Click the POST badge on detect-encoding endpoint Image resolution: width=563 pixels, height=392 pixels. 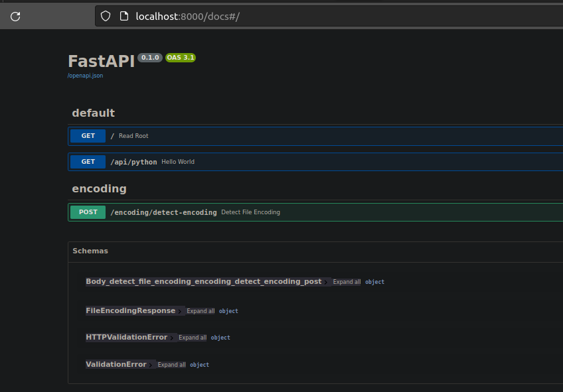coord(88,212)
